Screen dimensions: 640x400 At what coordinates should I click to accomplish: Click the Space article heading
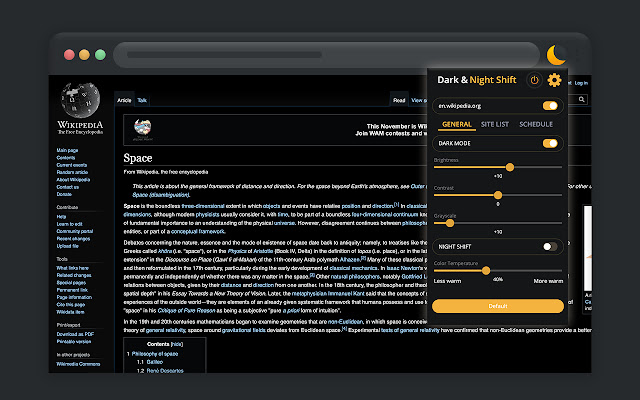click(x=138, y=158)
